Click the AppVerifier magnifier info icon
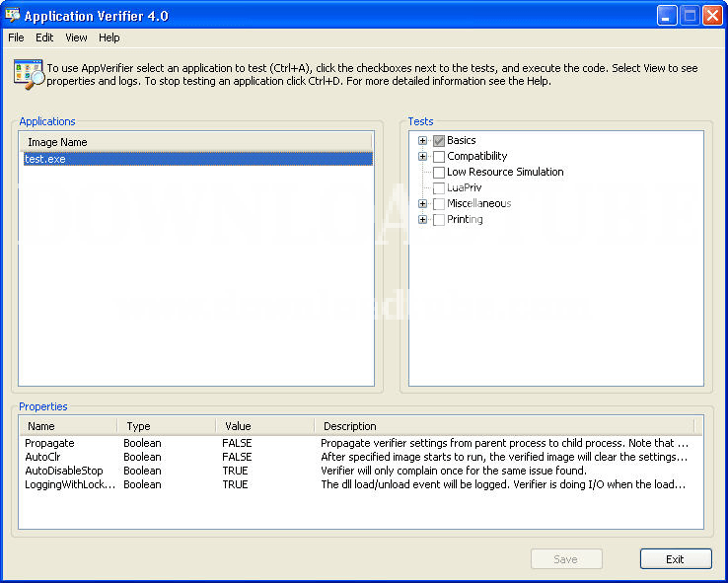 30,74
